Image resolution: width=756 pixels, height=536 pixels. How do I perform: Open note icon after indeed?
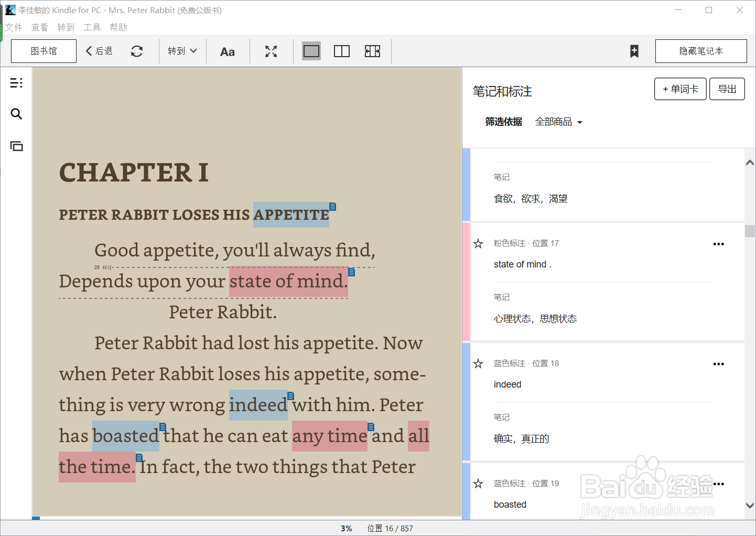(x=291, y=396)
